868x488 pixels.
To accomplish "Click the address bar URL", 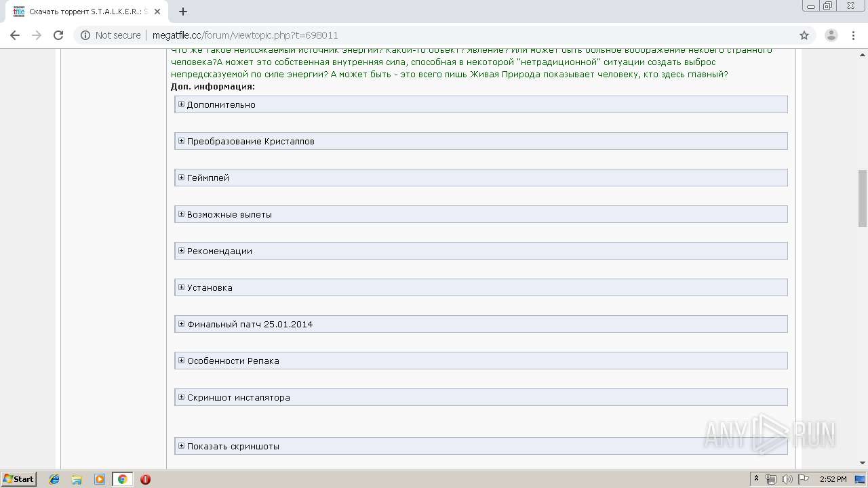I will point(245,35).
